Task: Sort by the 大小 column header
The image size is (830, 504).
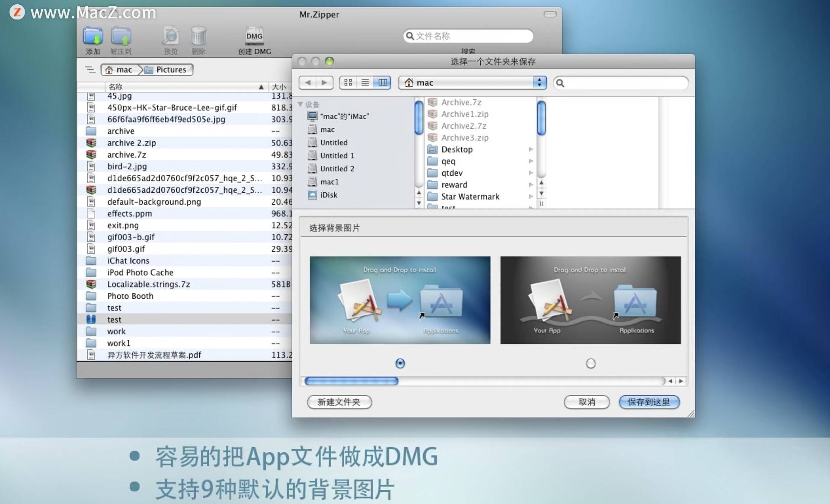Action: [280, 87]
